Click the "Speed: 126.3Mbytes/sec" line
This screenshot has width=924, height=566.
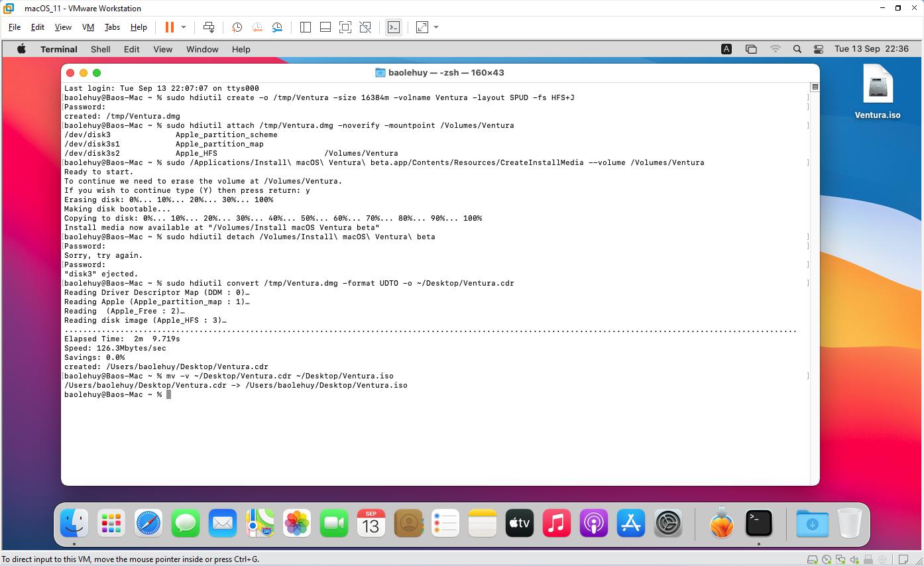(x=115, y=348)
